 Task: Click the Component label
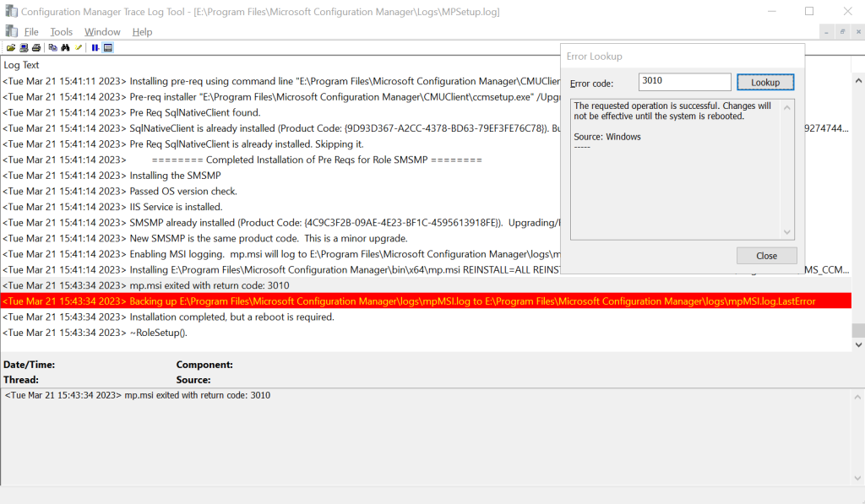(204, 365)
